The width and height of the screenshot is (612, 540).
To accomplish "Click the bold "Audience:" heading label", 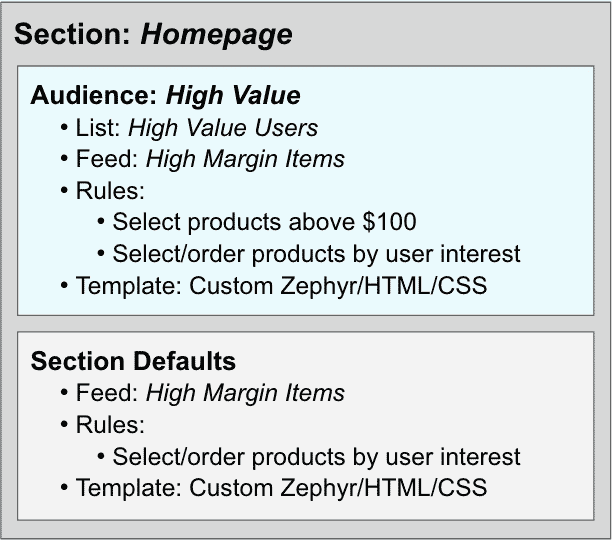I will [x=95, y=95].
